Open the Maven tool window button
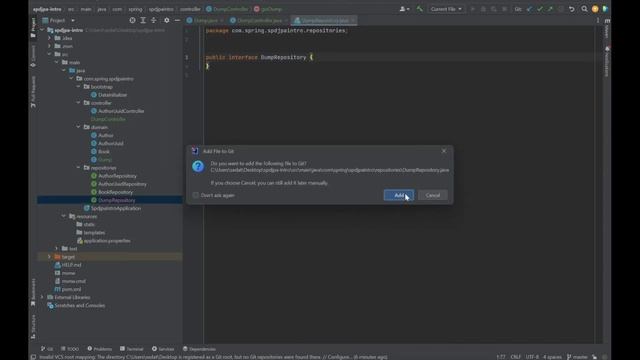 [x=607, y=29]
